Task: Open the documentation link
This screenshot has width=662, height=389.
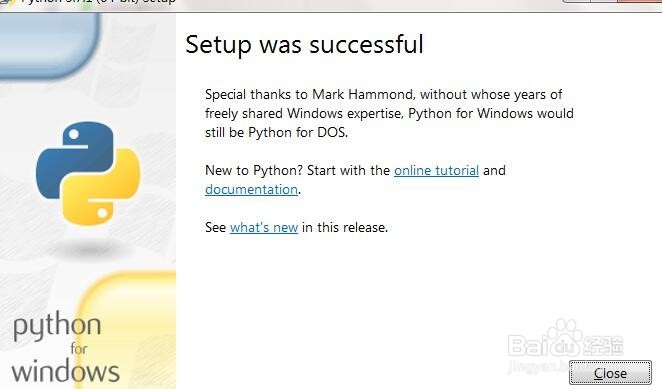Action: tap(252, 189)
